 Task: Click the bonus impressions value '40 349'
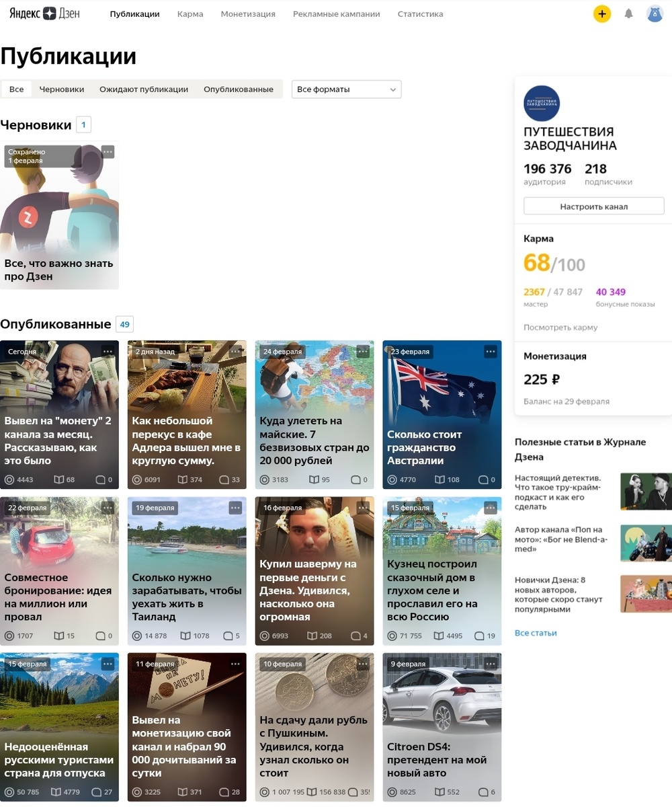[611, 292]
